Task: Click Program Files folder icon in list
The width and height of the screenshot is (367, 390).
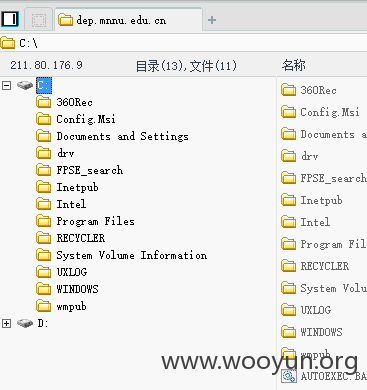Action: (x=288, y=244)
